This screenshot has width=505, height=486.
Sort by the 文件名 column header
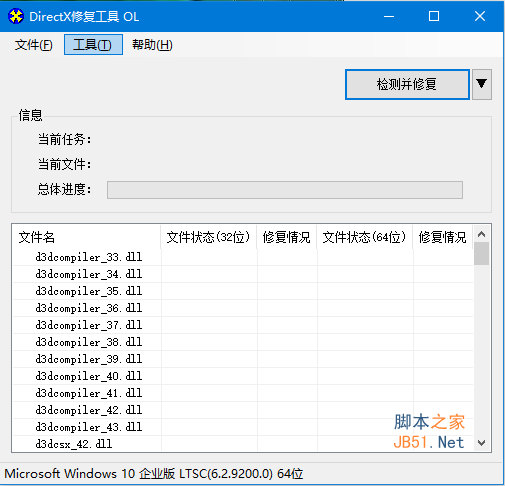pyautogui.click(x=86, y=237)
